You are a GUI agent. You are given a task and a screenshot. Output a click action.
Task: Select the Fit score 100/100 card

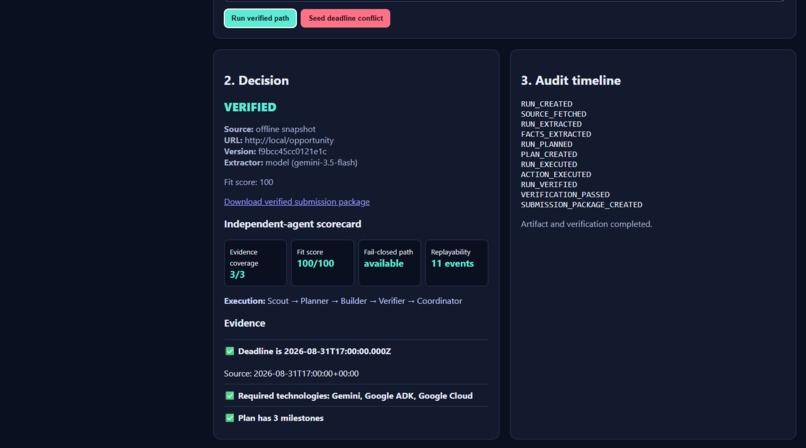click(x=322, y=263)
